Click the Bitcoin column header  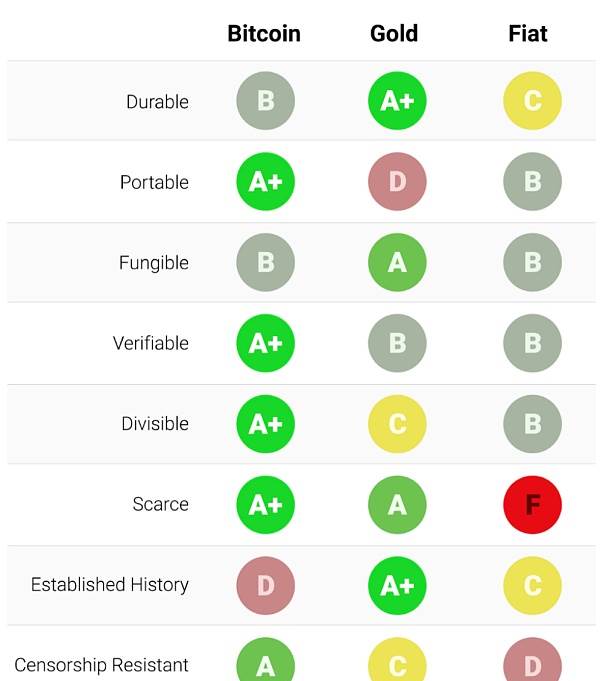(264, 33)
